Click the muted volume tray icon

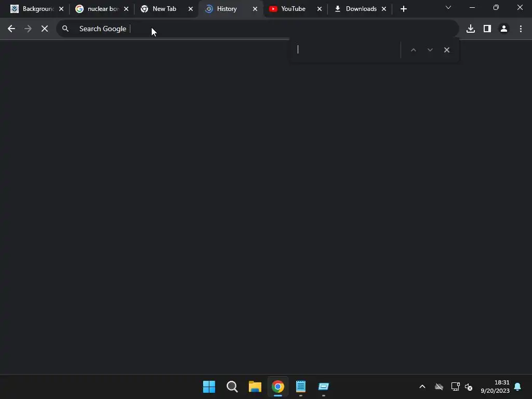469,387
